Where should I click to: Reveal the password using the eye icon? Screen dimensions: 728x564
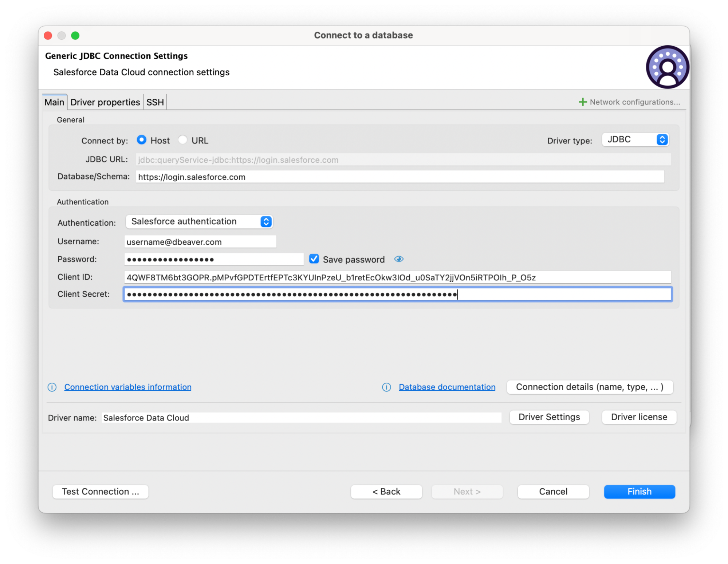pyautogui.click(x=399, y=259)
